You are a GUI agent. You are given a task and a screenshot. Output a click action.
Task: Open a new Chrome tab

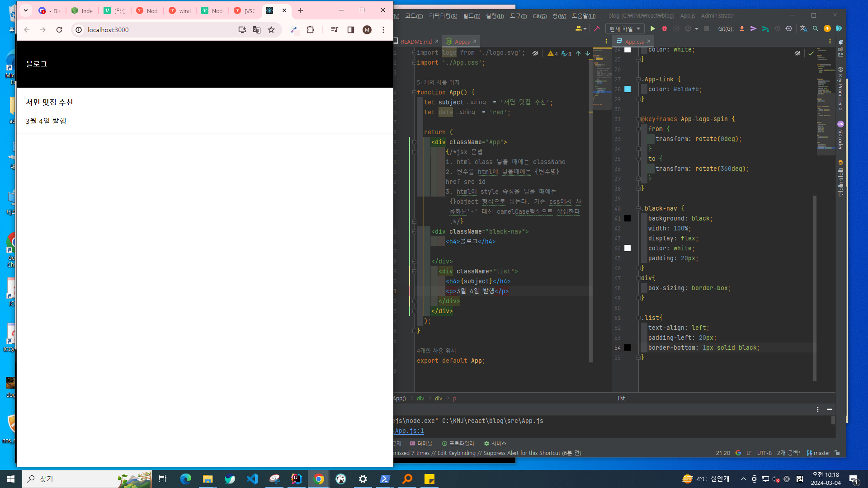(301, 10)
